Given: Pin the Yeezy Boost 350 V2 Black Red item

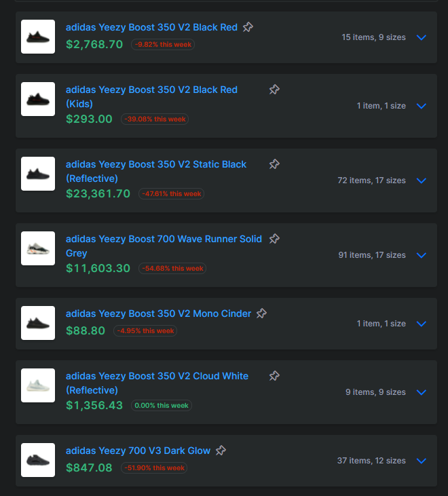Looking at the screenshot, I should coord(248,27).
